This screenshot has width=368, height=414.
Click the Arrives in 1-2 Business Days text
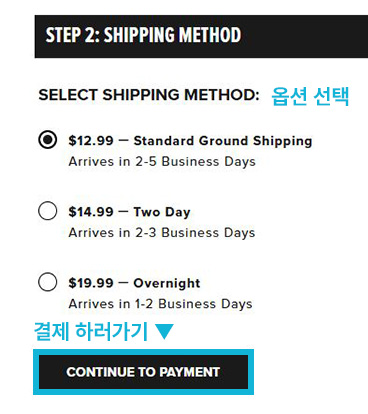click(x=160, y=304)
